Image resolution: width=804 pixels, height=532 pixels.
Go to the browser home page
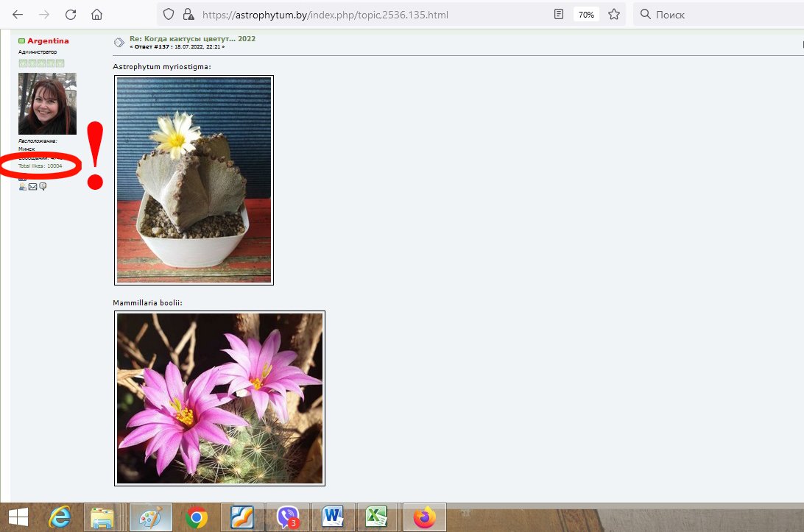(96, 15)
